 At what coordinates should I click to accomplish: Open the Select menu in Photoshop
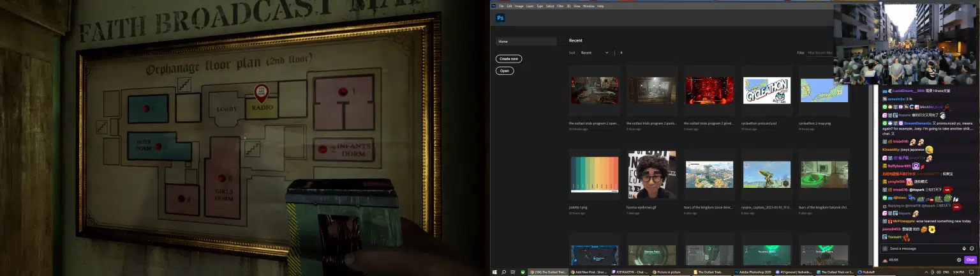pos(550,6)
